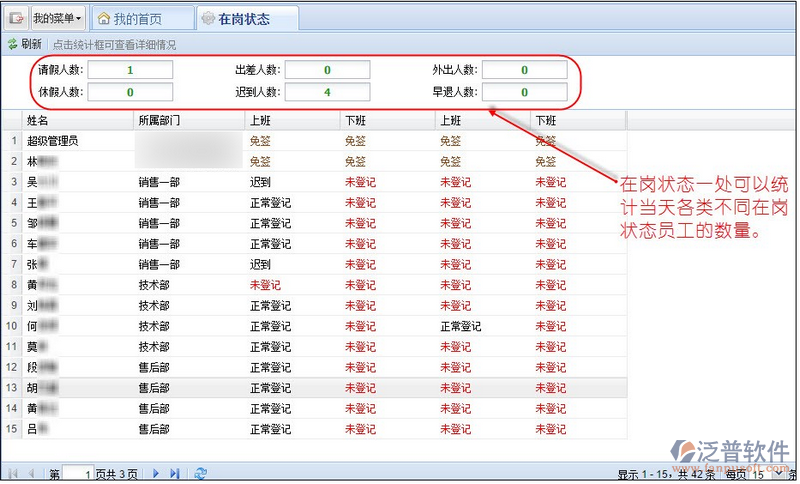Screen dimensions: 800x484
Task: Click the pager refresh icon at bottom
Action: point(201,474)
